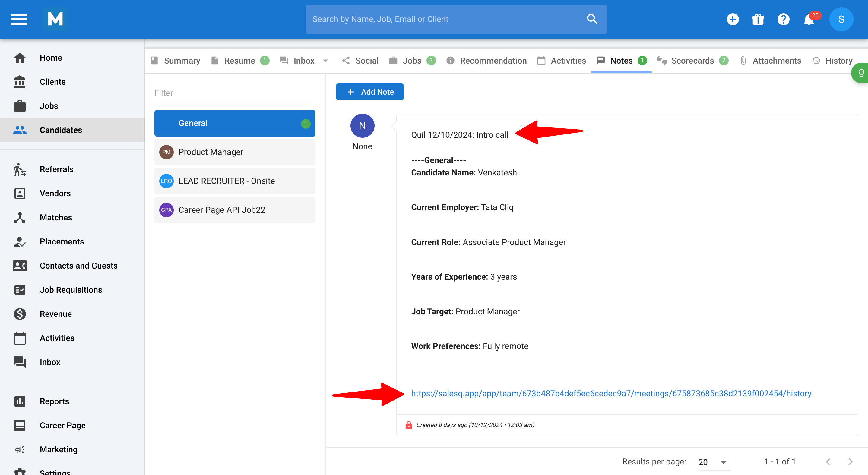Click the green lightbulb tips button
Image resolution: width=868 pixels, height=475 pixels.
[x=860, y=73]
